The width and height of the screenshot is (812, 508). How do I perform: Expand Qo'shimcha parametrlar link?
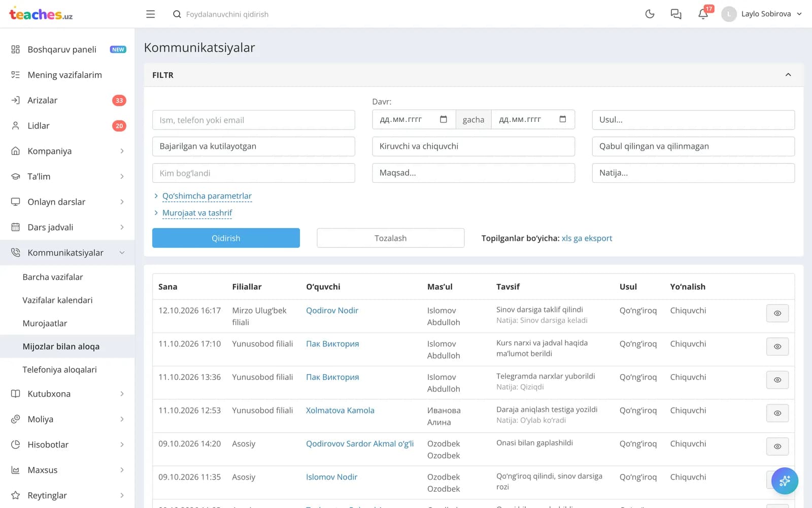(x=207, y=196)
